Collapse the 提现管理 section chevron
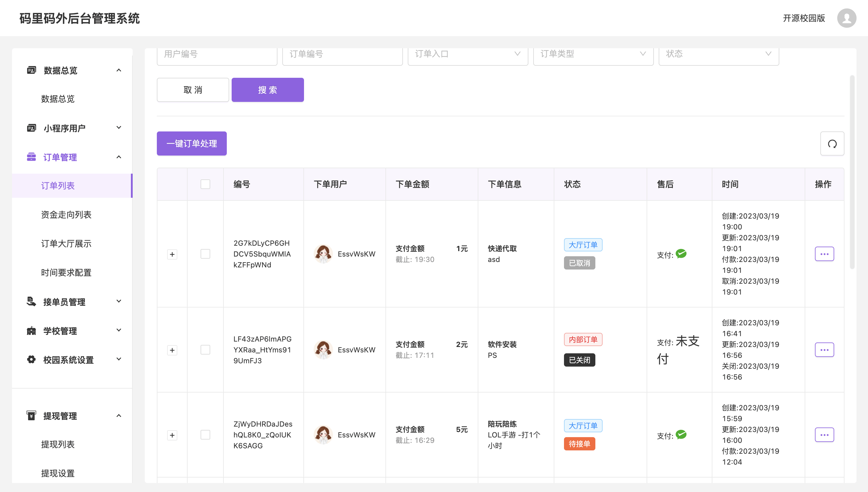The height and width of the screenshot is (492, 868). click(119, 415)
